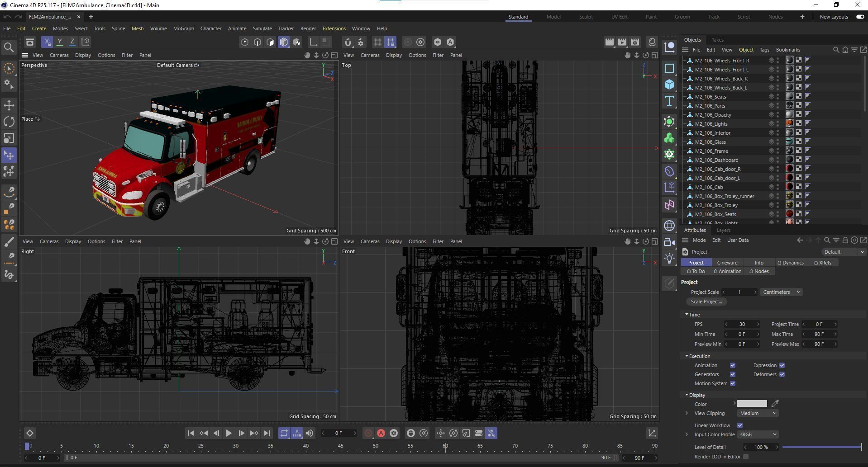Select the Rotate tool in left toolbar
The image size is (868, 467).
[x=9, y=122]
